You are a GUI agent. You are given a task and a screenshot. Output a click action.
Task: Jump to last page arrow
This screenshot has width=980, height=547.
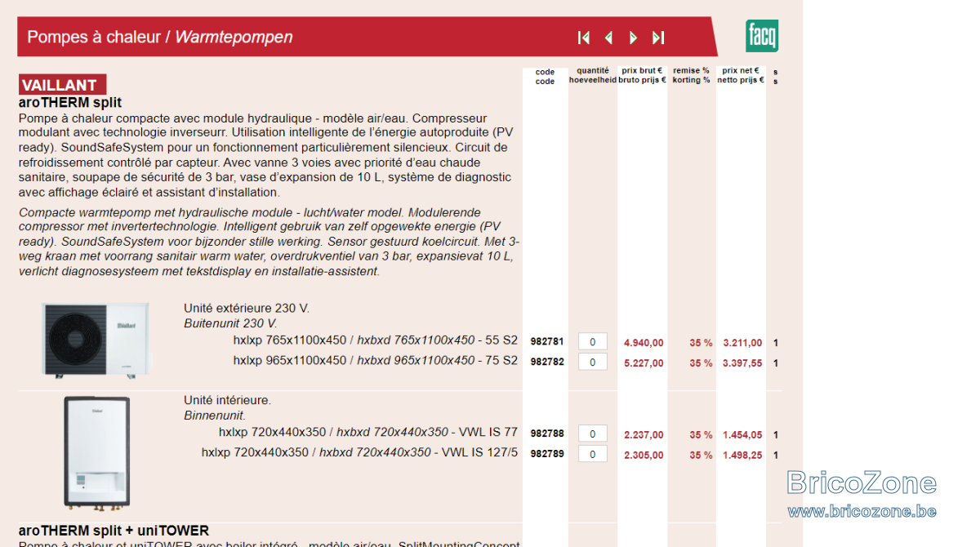click(x=658, y=38)
